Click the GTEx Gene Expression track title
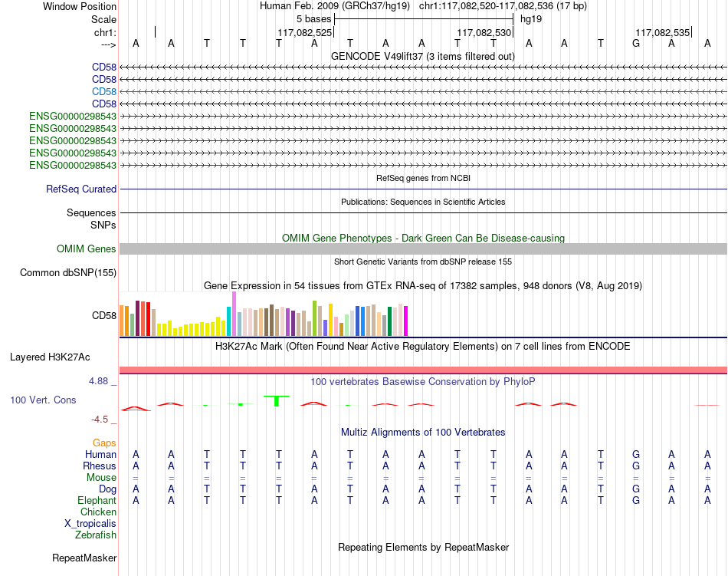 423,285
